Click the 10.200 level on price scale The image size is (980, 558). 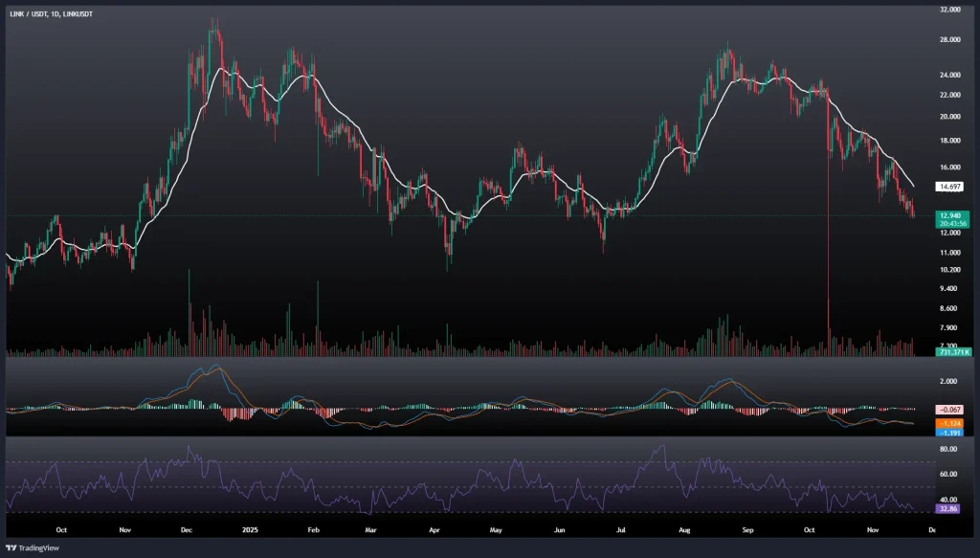point(949,270)
